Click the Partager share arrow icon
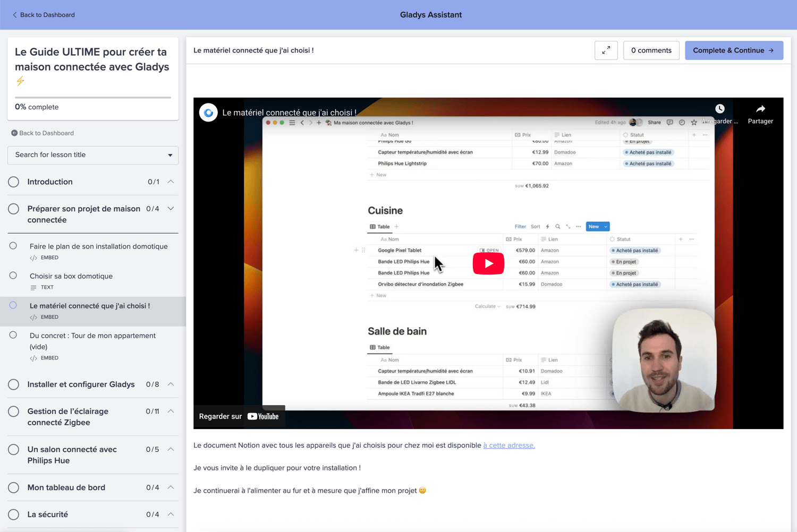Screen dimensions: 797x532 [x=760, y=109]
